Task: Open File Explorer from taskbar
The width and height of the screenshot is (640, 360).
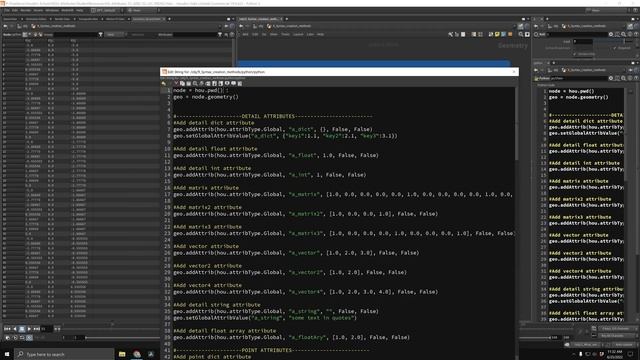Action: coord(122,354)
